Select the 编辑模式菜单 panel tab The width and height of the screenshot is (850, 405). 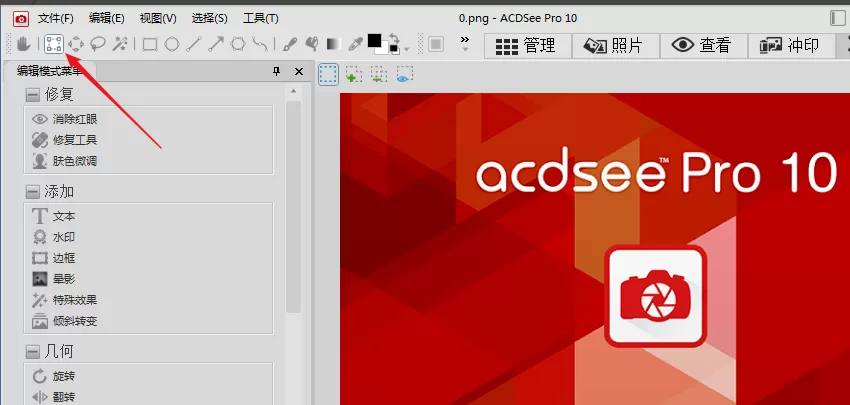49,71
